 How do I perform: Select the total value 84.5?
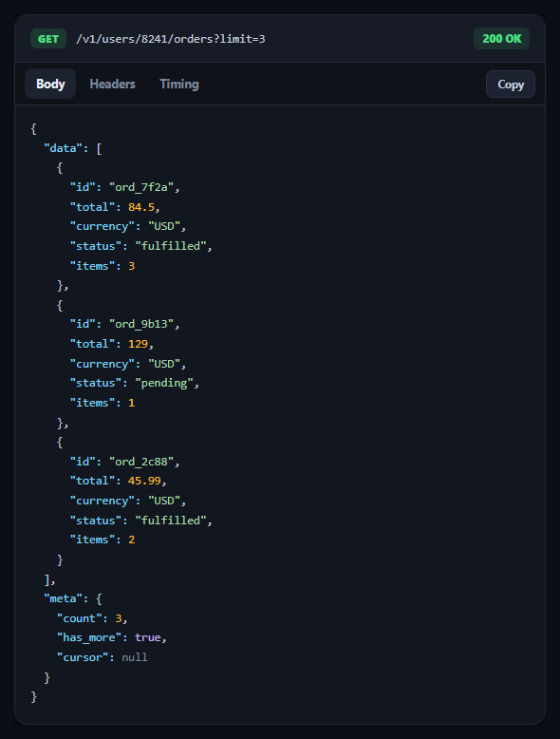pyautogui.click(x=141, y=207)
